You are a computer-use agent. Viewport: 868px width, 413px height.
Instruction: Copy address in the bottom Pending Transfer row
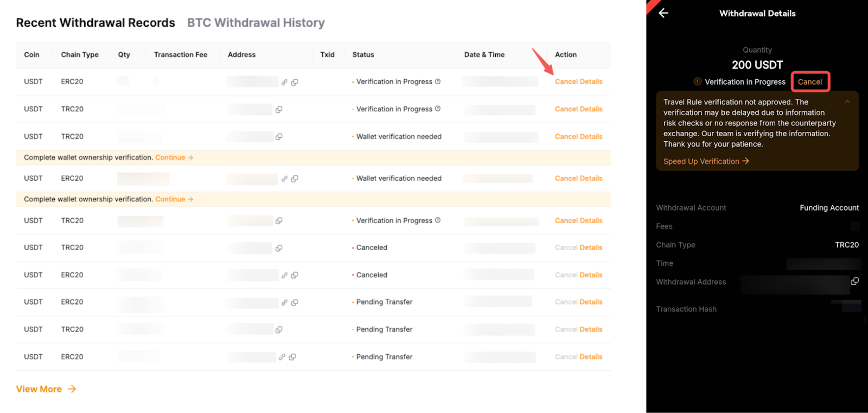(x=292, y=357)
